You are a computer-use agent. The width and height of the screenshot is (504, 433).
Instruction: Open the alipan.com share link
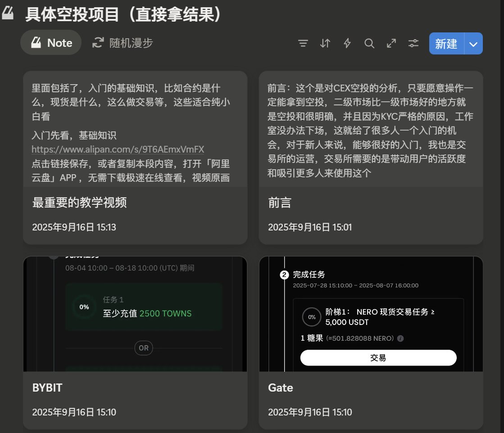pos(118,149)
